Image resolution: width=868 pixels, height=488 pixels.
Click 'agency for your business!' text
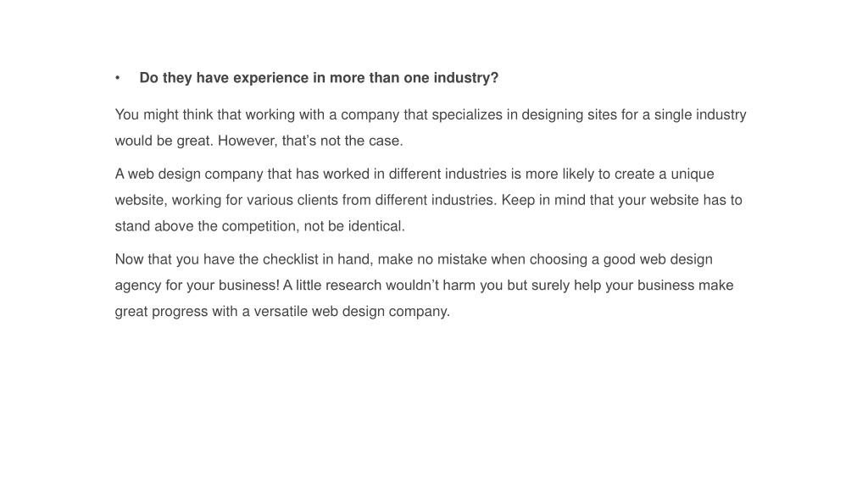(197, 285)
